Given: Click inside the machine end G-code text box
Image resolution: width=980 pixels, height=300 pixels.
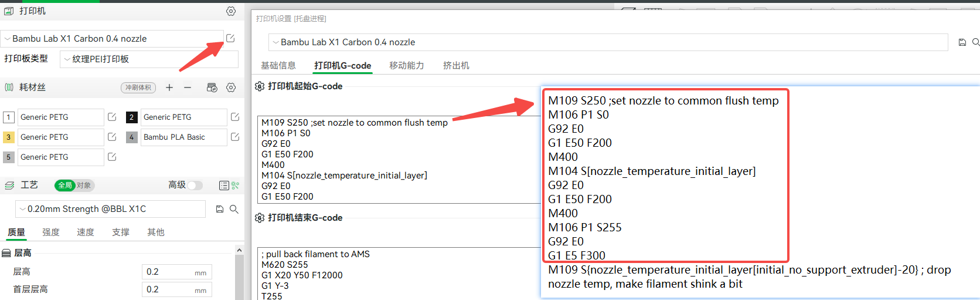Looking at the screenshot, I should coord(399,274).
